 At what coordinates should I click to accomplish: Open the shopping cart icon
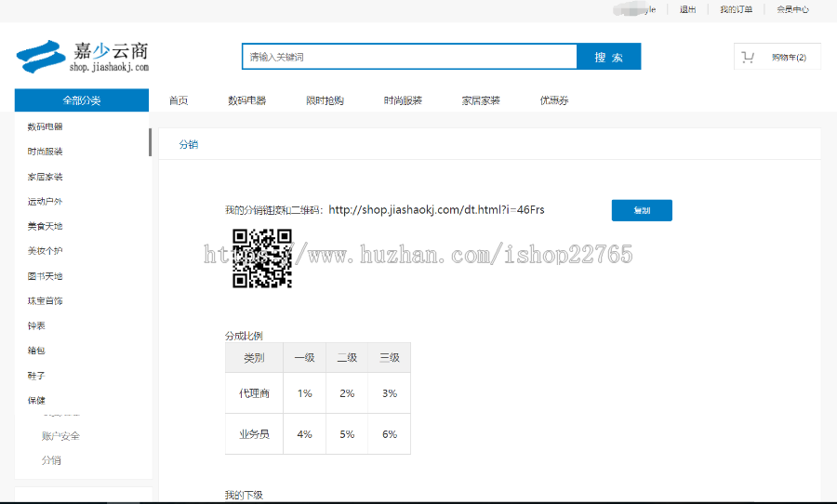click(748, 57)
